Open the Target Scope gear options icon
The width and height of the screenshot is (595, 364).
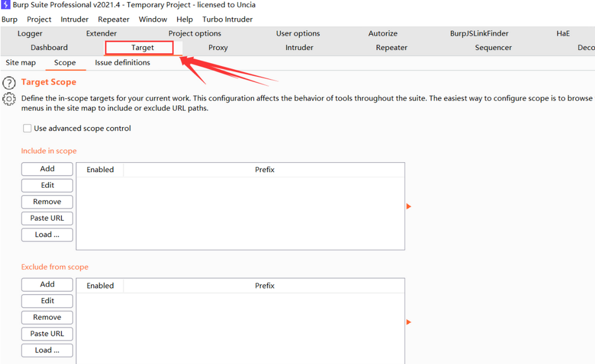point(9,99)
